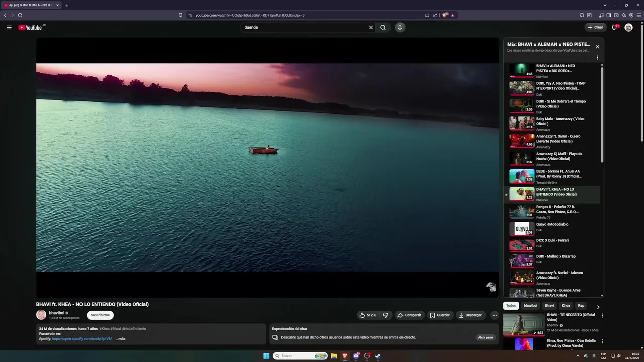Open the Brave Wallet icon
This screenshot has width=644, height=362.
[616, 15]
